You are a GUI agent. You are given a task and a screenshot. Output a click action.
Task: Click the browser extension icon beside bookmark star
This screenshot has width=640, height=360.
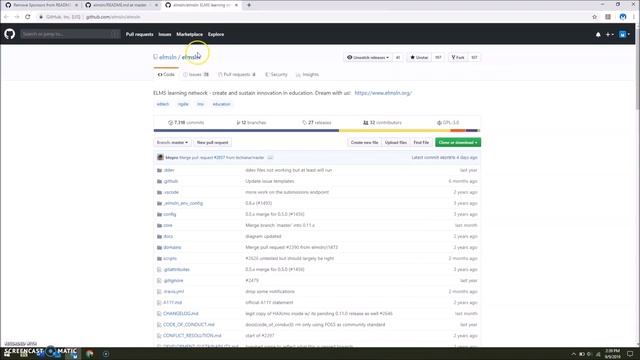[608, 17]
